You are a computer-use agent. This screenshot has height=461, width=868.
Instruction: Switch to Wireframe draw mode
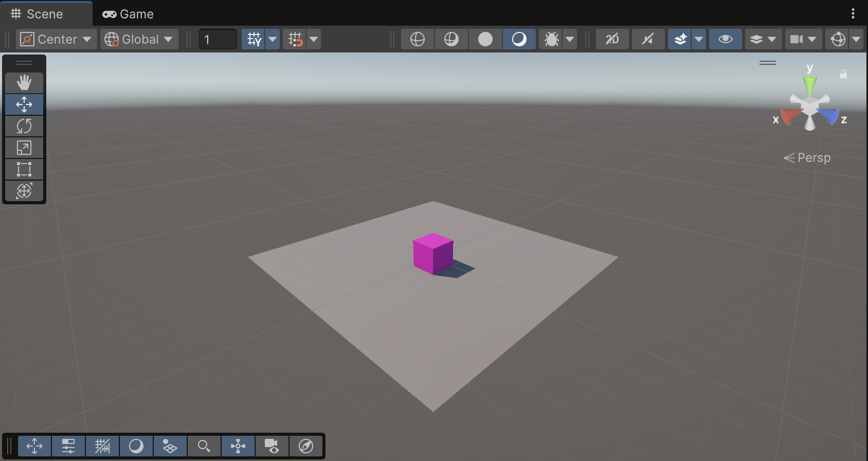[417, 39]
